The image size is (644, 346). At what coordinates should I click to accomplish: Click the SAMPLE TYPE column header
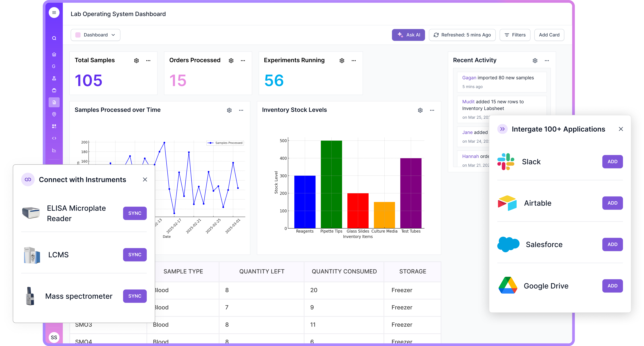(183, 271)
